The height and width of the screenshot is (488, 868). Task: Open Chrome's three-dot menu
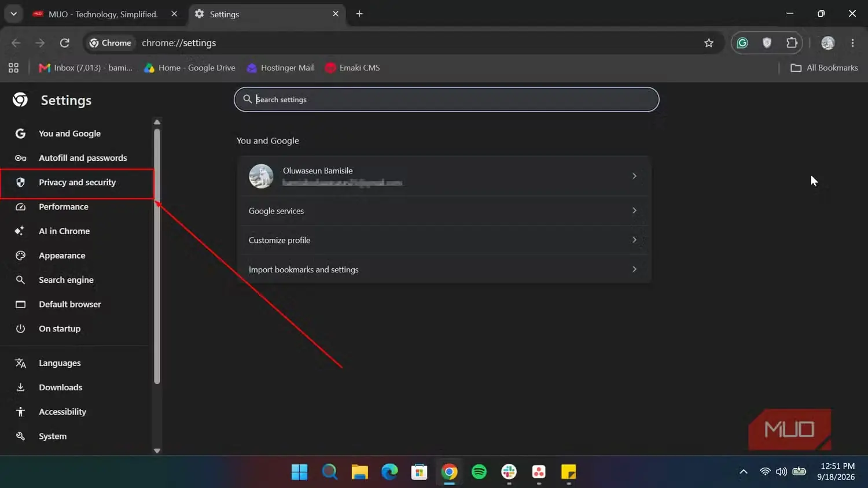point(852,43)
